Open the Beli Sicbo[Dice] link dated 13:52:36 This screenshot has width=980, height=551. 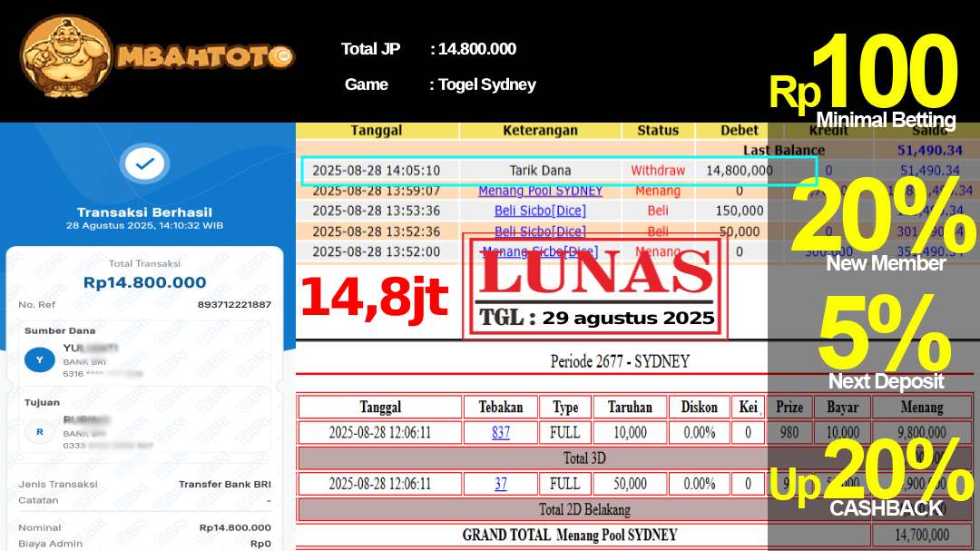[x=540, y=231]
